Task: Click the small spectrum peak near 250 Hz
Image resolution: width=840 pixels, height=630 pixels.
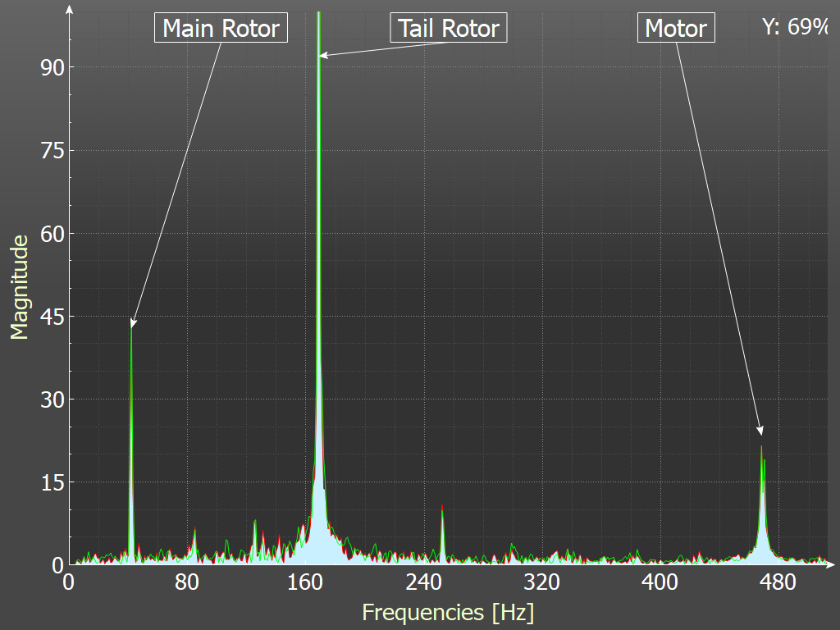Action: [442, 509]
